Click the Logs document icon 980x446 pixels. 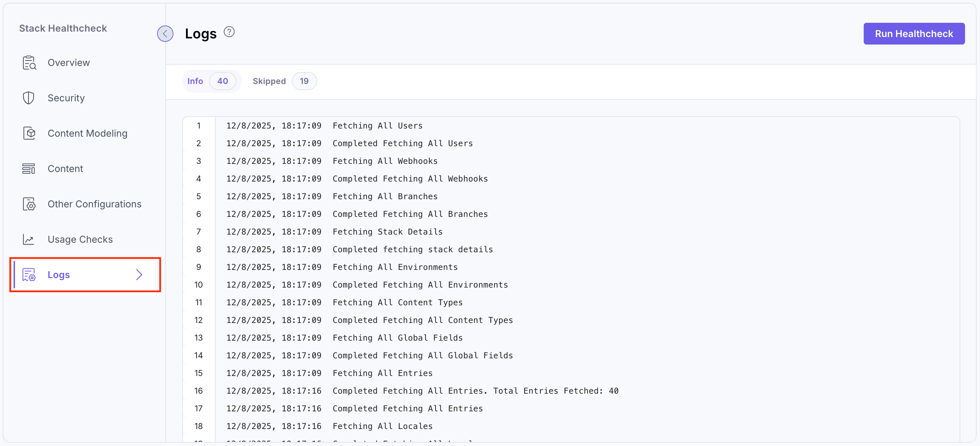pos(29,275)
